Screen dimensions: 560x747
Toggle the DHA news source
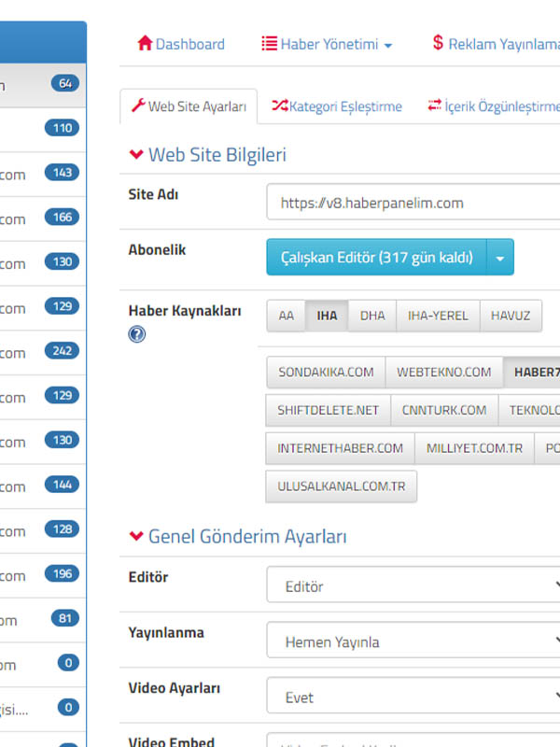pos(372,316)
